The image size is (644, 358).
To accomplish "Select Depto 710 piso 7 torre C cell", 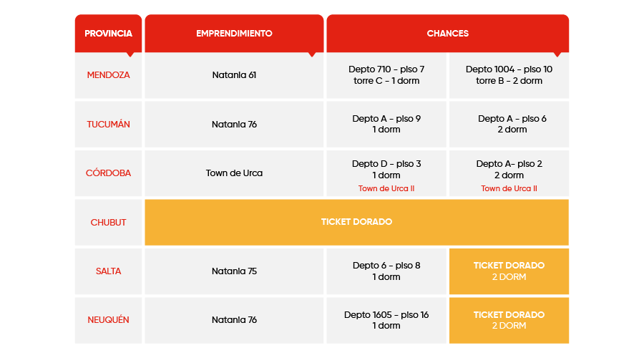I will pos(386,75).
